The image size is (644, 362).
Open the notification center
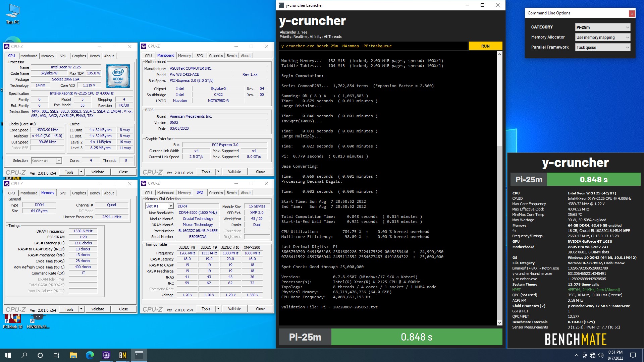click(633, 355)
